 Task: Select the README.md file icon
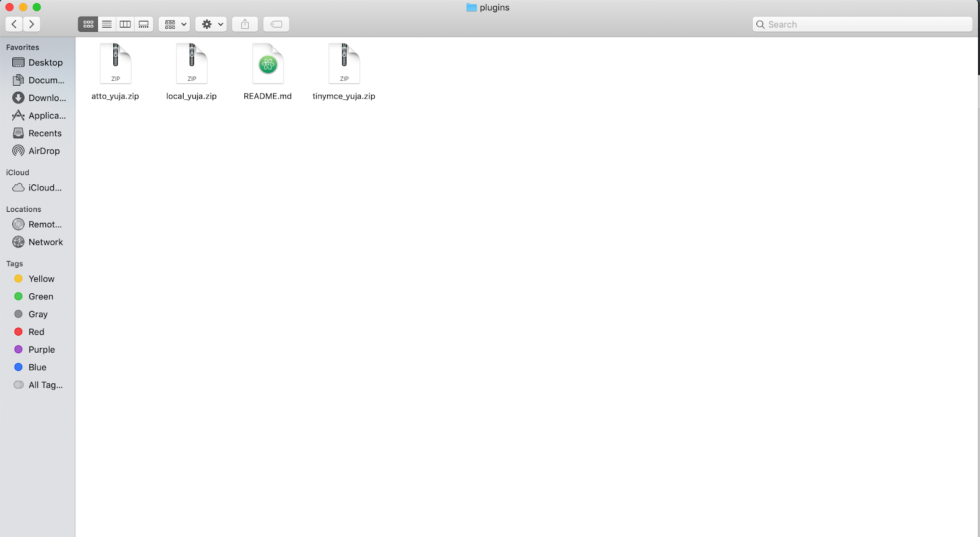(268, 64)
